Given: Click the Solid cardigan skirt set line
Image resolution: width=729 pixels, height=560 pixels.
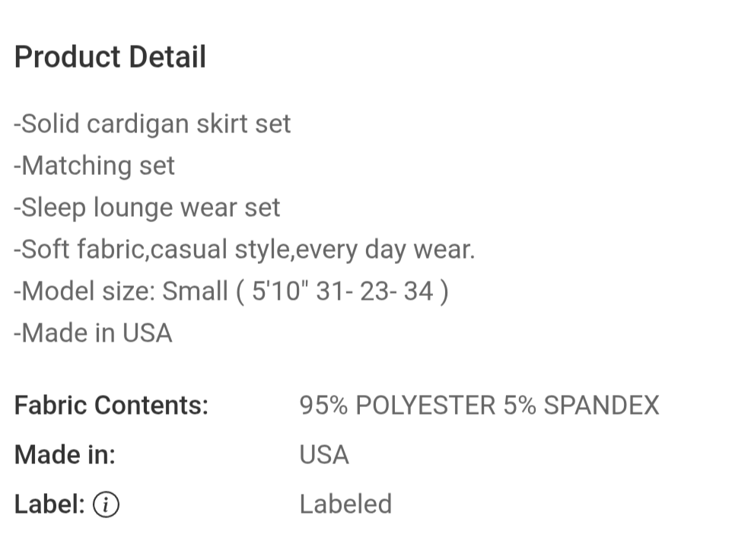Looking at the screenshot, I should coord(152,124).
